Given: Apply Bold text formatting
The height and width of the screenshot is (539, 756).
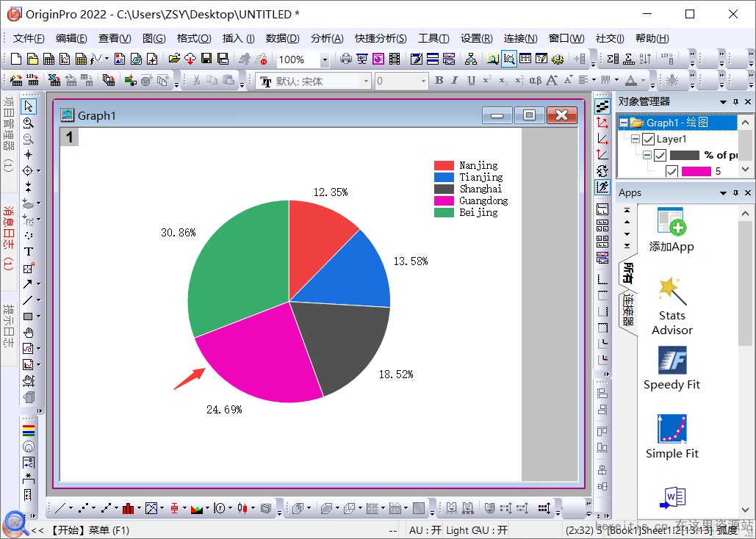Looking at the screenshot, I should [x=439, y=81].
